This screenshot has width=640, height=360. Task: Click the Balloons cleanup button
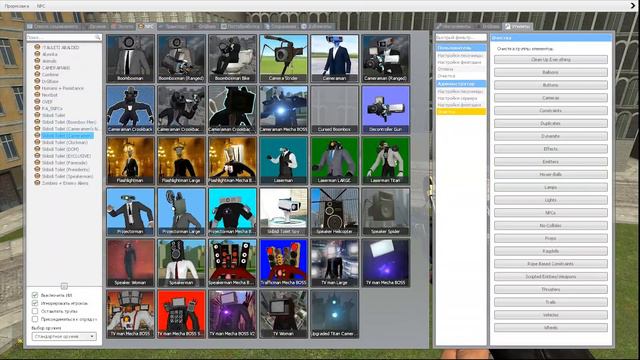coord(551,72)
